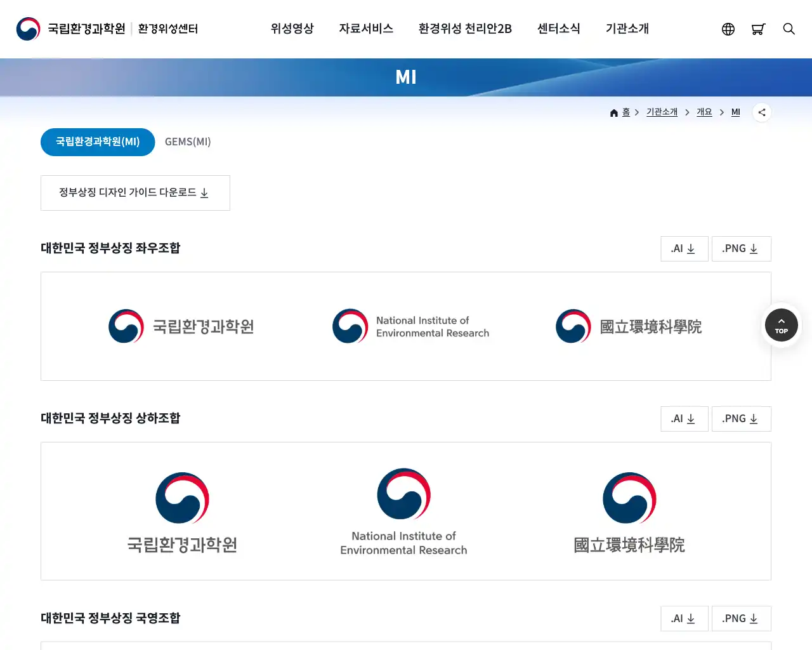Screen dimensions: 812x650
Task: Click the heading 대한민국 정부상징 국영조합
Action: click(x=110, y=618)
